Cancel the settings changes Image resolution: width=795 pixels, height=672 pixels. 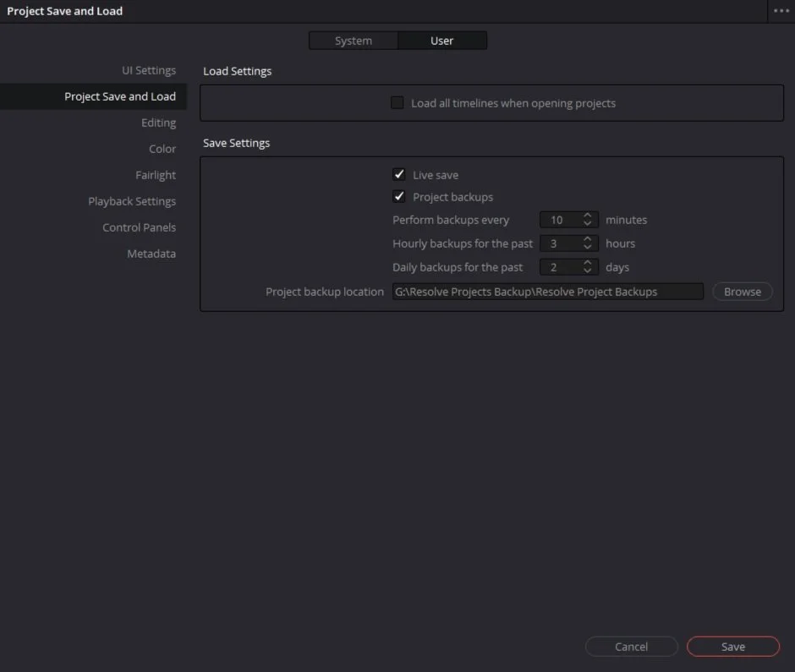[631, 646]
